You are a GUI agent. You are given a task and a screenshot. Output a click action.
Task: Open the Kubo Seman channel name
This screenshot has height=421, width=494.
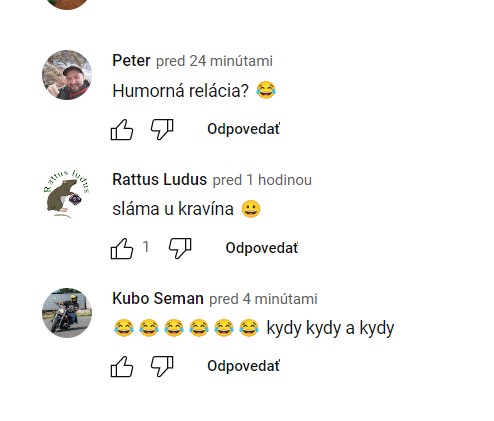[158, 298]
